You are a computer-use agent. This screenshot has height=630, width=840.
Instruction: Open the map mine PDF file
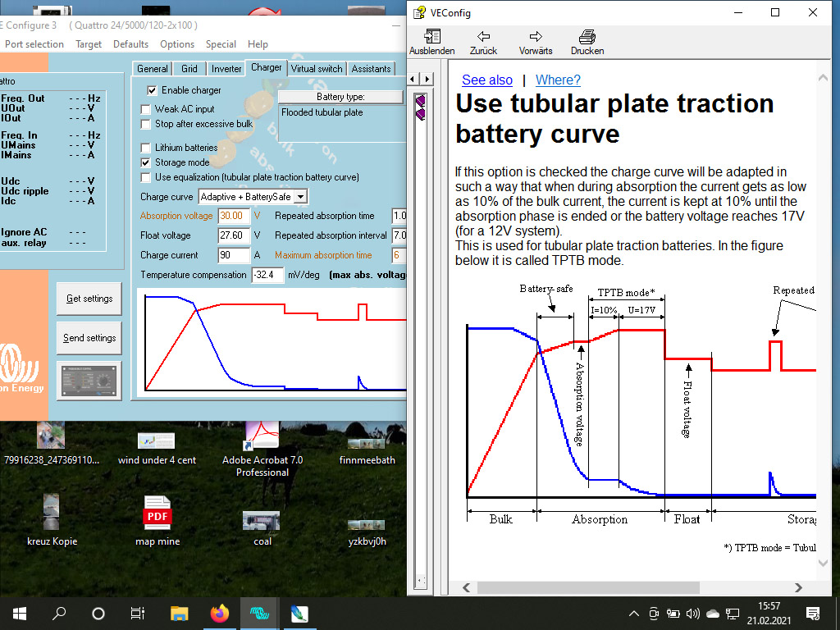pyautogui.click(x=157, y=513)
